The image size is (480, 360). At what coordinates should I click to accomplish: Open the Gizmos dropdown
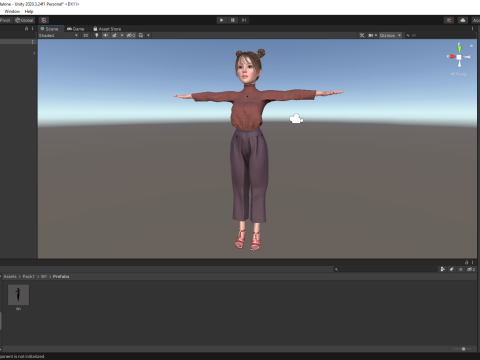(x=390, y=35)
